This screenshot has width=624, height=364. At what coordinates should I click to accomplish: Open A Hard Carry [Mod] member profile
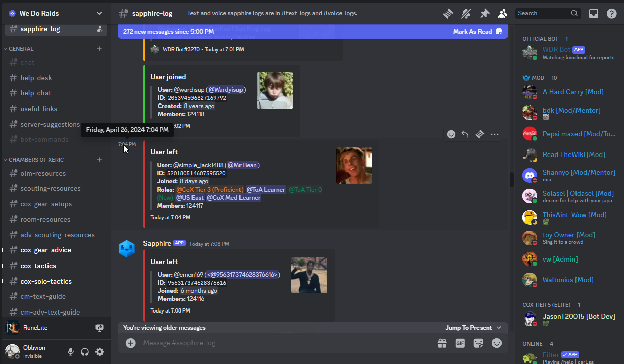coord(570,92)
